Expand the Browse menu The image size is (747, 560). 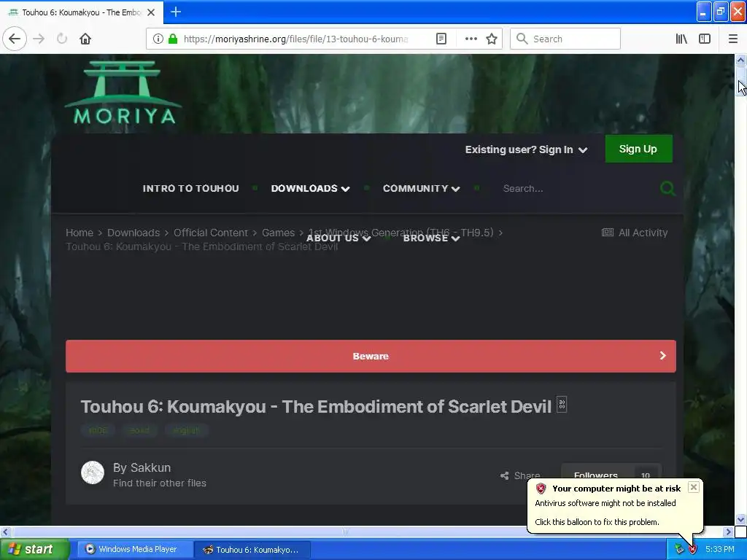(431, 238)
